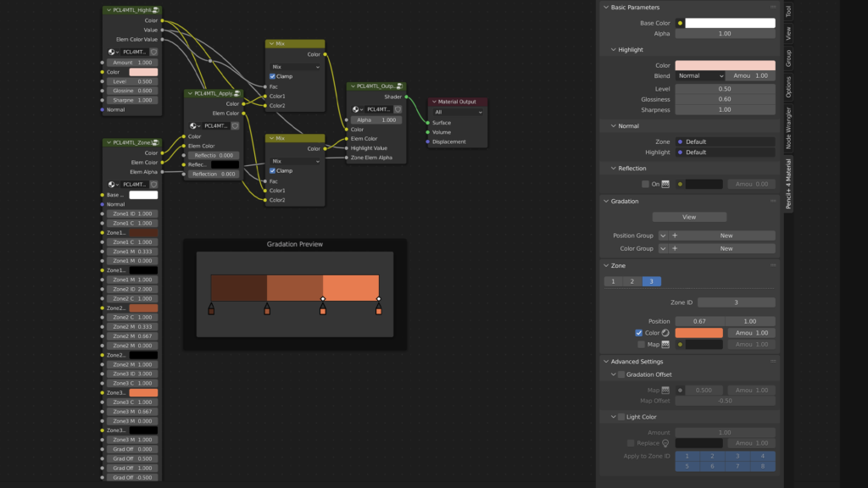Enable the Reflection On checkbox
868x488 pixels.
(x=645, y=184)
